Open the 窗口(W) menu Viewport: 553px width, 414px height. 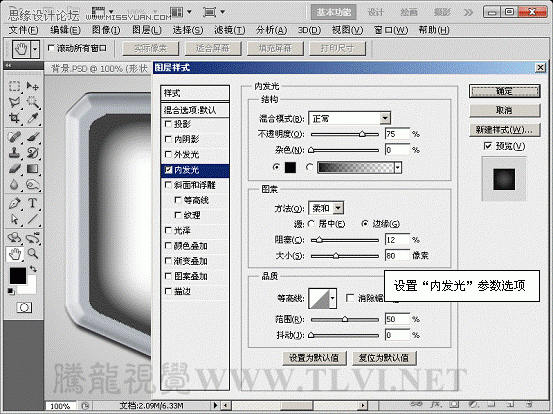point(391,30)
